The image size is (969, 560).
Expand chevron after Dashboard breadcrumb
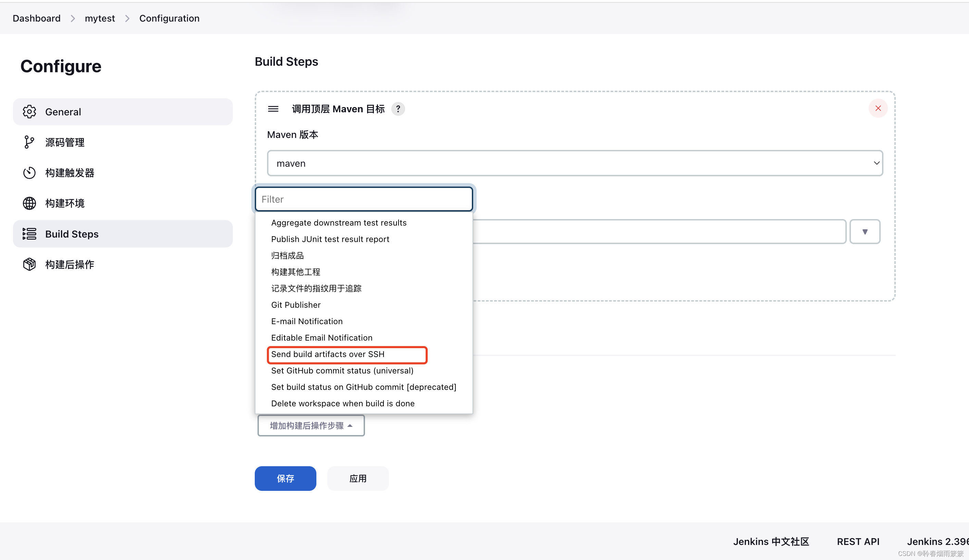pyautogui.click(x=73, y=18)
